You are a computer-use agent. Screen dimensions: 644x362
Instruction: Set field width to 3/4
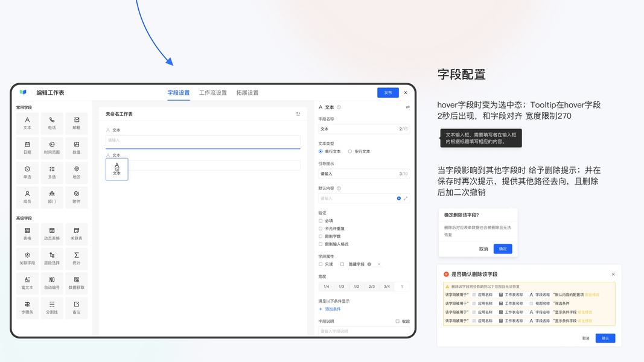pos(387,287)
